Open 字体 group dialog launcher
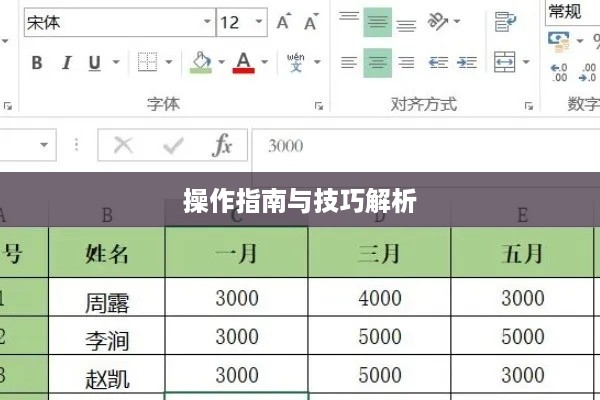 [319, 106]
